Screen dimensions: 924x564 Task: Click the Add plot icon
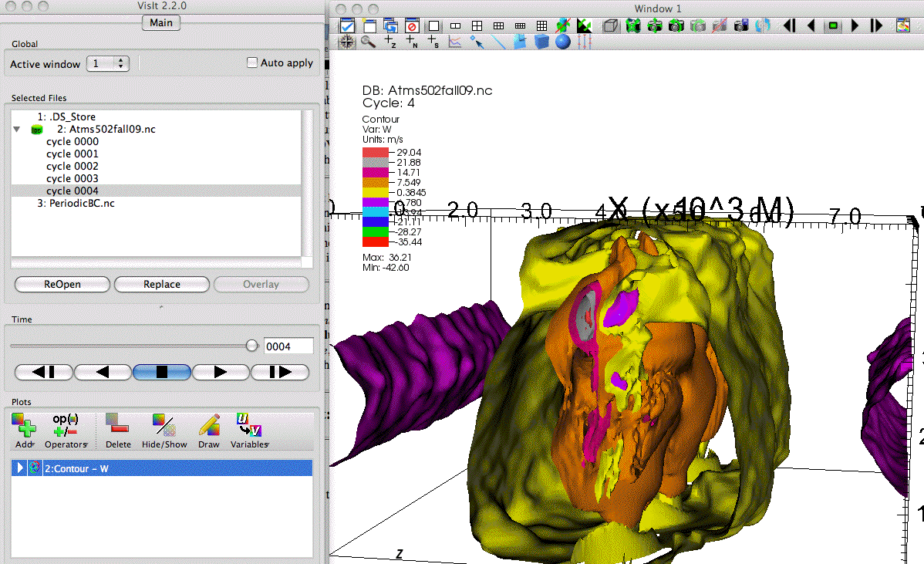pyautogui.click(x=24, y=424)
